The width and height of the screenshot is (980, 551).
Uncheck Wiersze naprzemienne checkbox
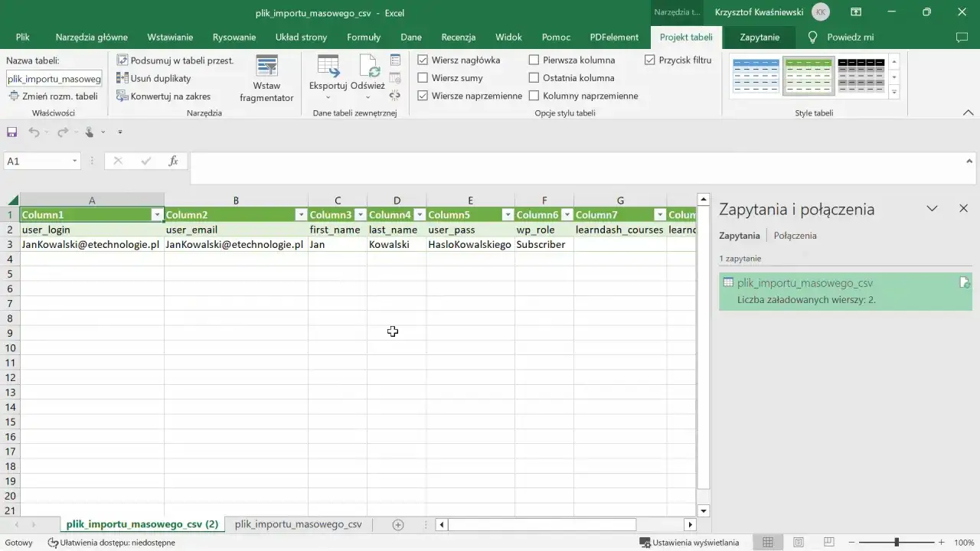click(x=423, y=96)
